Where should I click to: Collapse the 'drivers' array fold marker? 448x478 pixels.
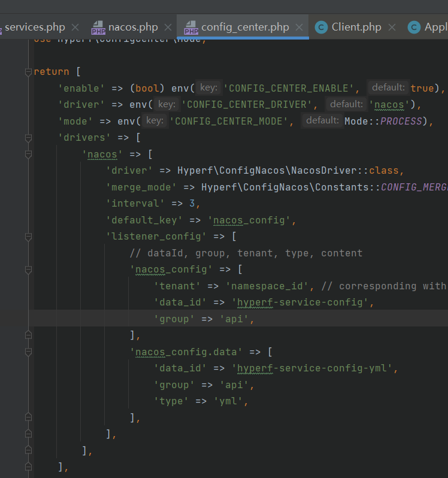(28, 138)
